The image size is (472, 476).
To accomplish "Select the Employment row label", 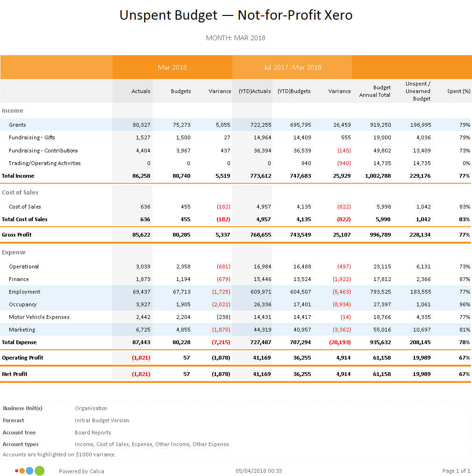I will (25, 292).
